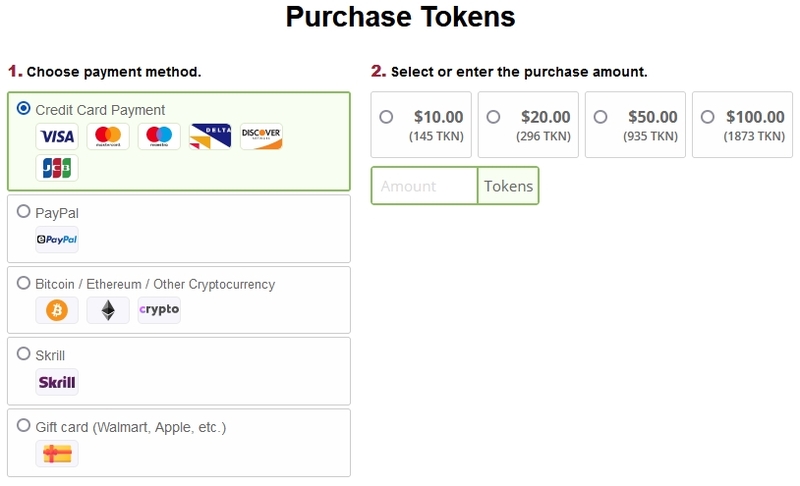Click the Skrill logo icon
This screenshot has width=800, height=486.
57,382
